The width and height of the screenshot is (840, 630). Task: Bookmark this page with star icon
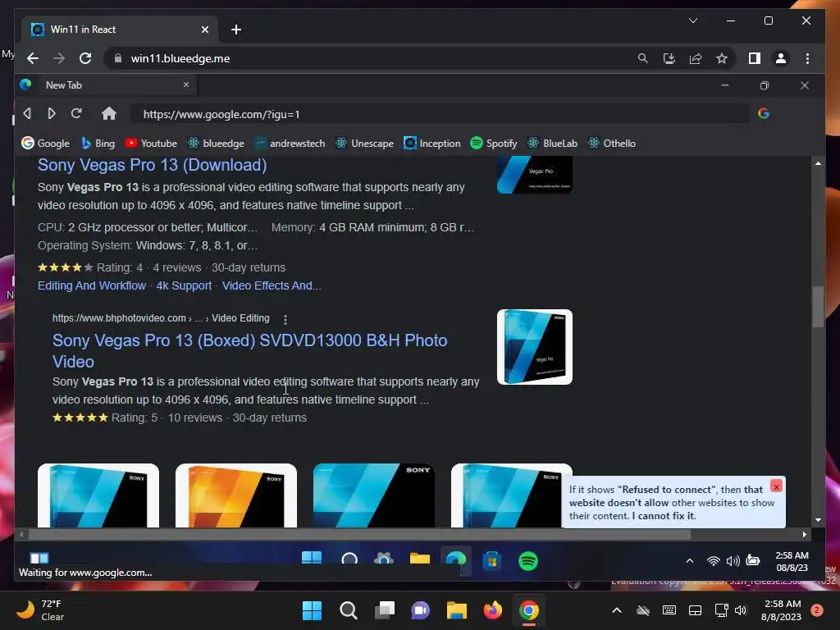[722, 58]
